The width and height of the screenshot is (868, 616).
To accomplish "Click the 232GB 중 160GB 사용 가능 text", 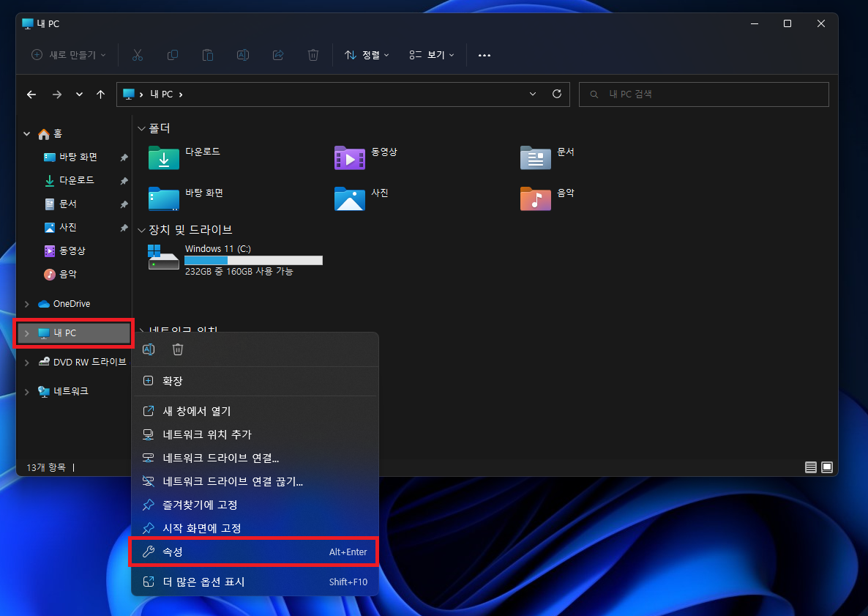I will (239, 272).
